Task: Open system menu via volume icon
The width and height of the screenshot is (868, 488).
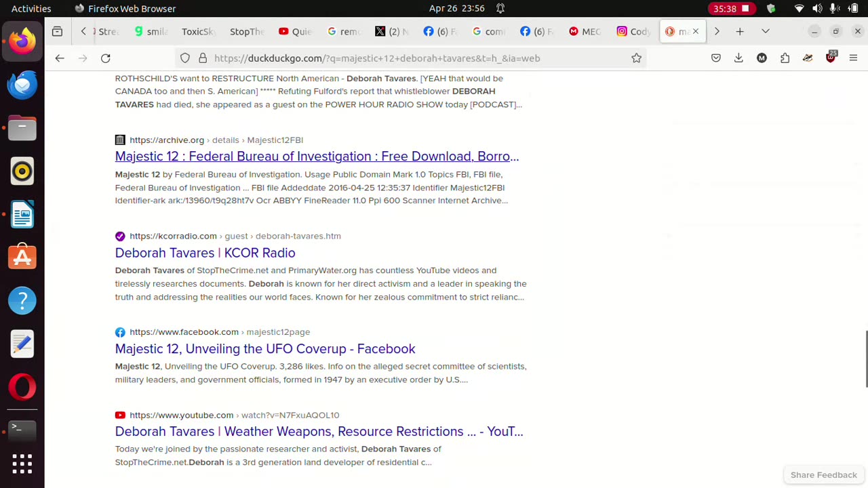Action: (x=817, y=9)
